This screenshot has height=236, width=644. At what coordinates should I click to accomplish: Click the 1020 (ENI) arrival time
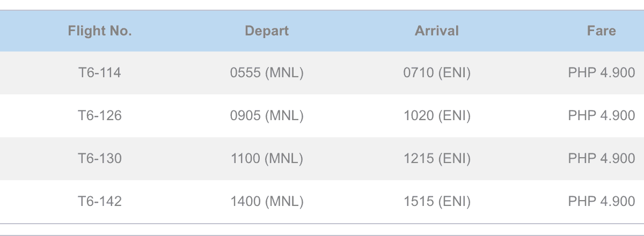pyautogui.click(x=437, y=116)
